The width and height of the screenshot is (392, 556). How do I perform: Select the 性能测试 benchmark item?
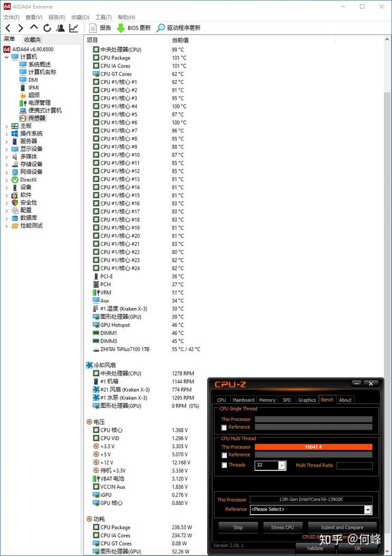click(27, 226)
